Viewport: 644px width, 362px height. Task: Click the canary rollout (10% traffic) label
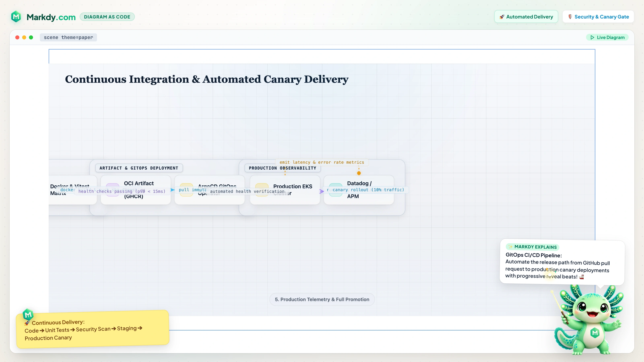368,190
